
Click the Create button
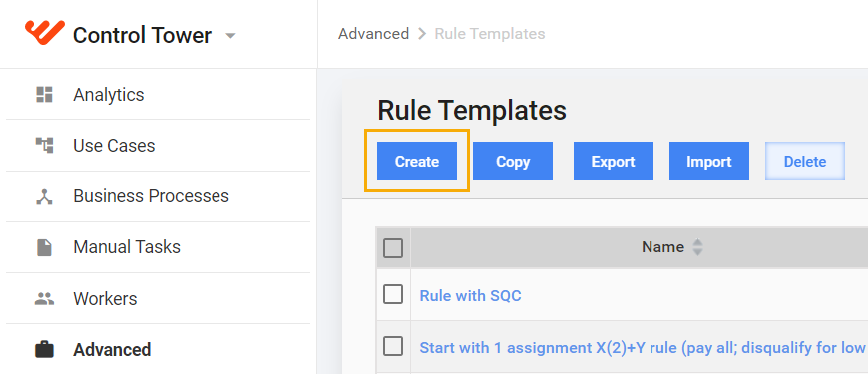pyautogui.click(x=417, y=161)
